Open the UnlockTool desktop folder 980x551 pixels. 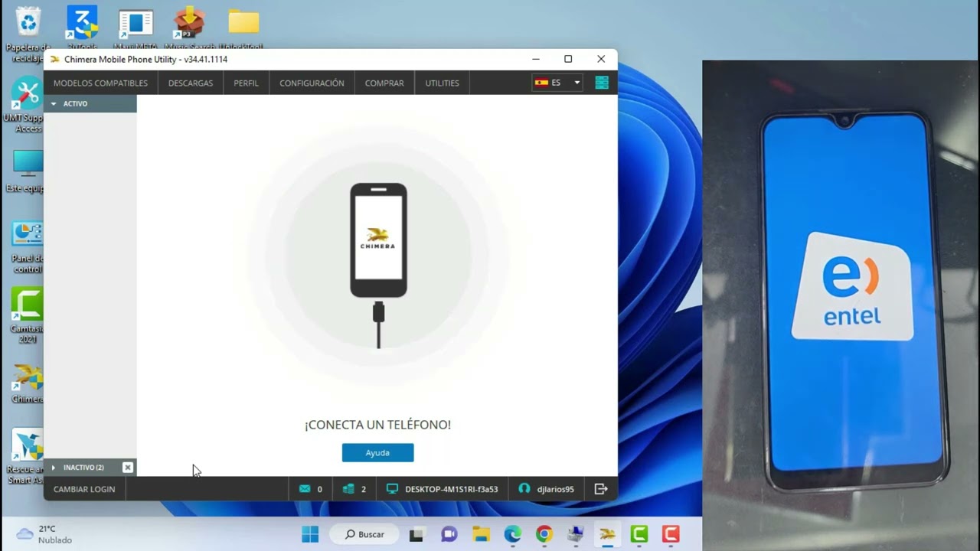point(243,29)
